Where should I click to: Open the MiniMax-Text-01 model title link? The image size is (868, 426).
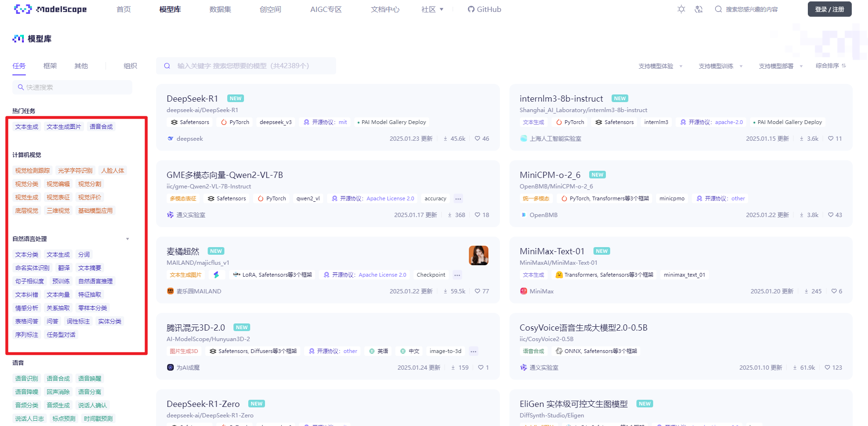click(x=552, y=251)
